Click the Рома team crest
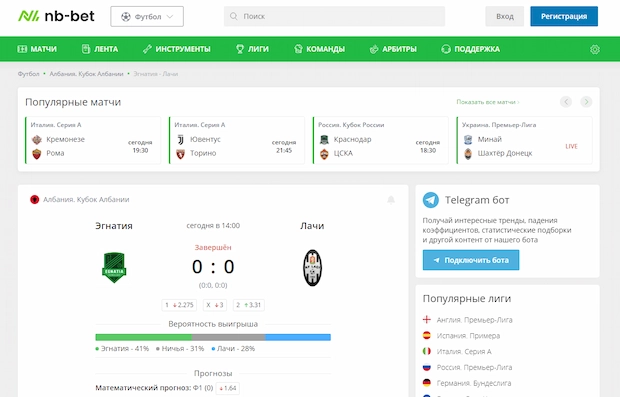The image size is (620, 397). pos(37,154)
